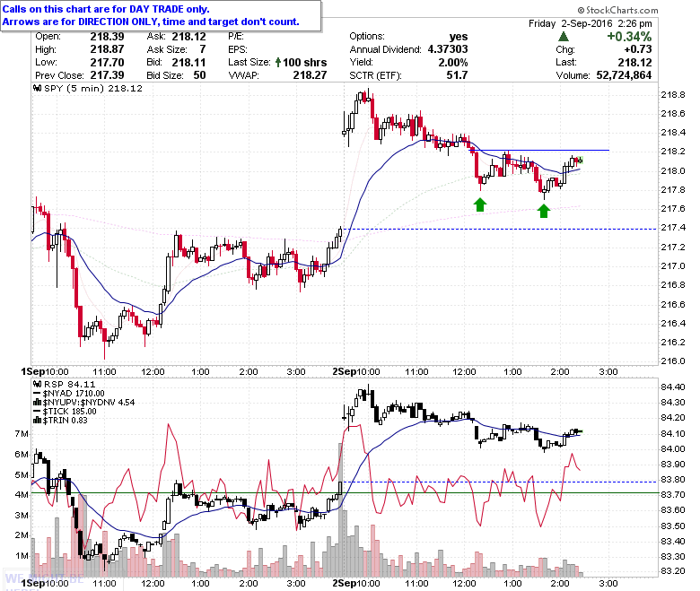Click the 216.0 price axis label
700x591 pixels.
(673, 361)
